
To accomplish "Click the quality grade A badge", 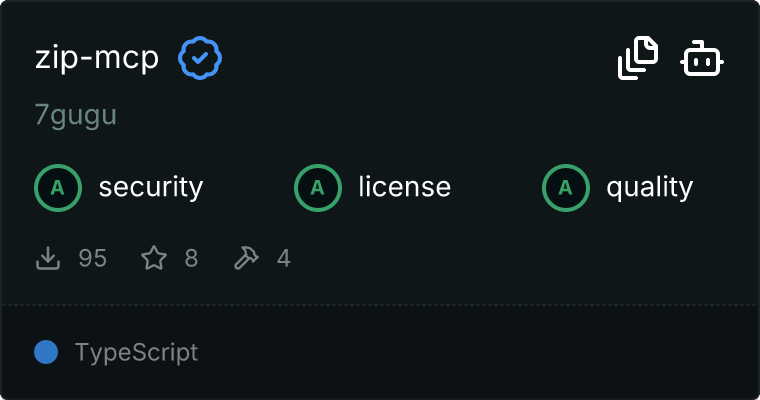I will pyautogui.click(x=565, y=187).
